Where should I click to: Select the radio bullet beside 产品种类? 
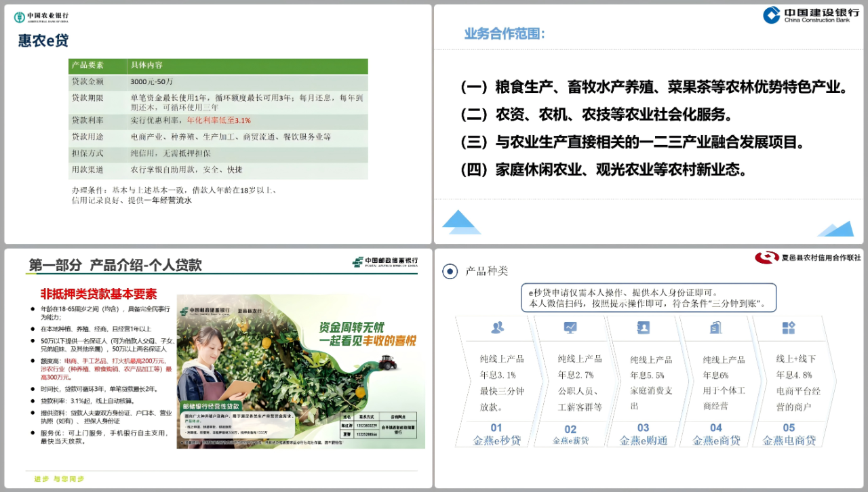click(450, 272)
